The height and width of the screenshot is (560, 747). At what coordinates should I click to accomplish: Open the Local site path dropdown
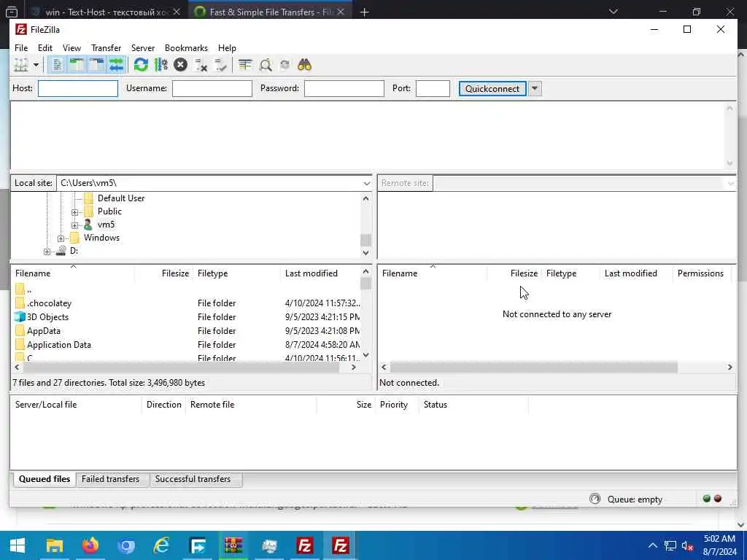pos(366,183)
